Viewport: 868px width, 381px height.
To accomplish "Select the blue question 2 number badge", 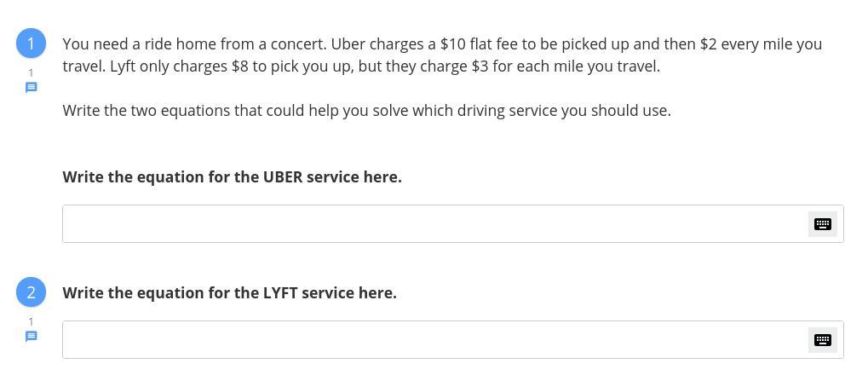I will tap(32, 292).
